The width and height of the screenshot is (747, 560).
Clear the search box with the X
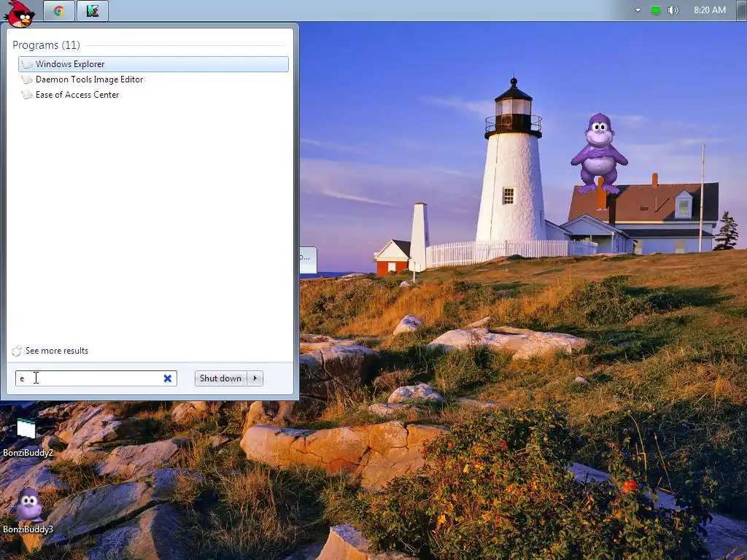pos(167,378)
